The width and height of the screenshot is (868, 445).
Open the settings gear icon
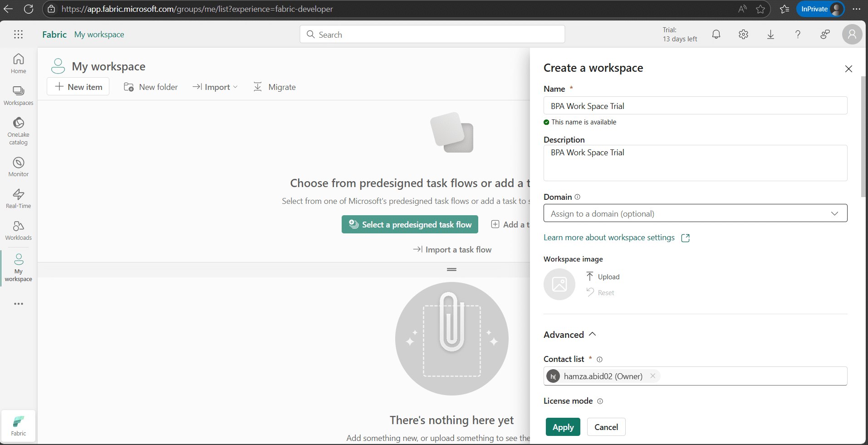[x=743, y=35]
